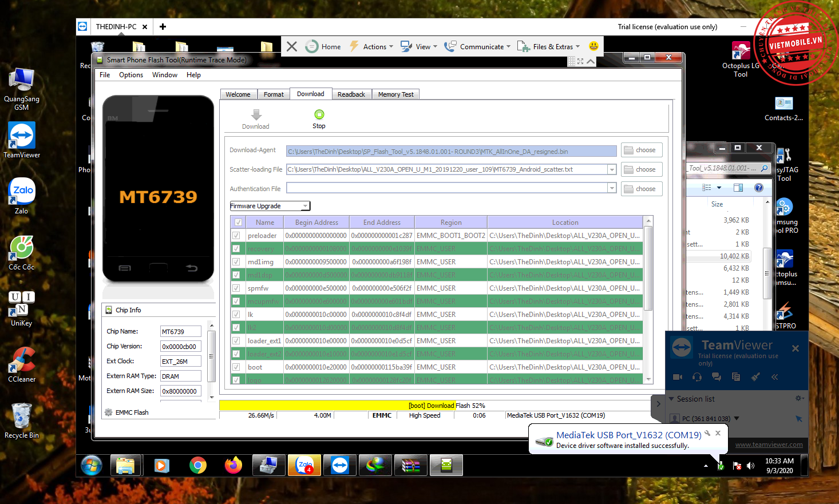Open Firefox from the taskbar

(x=234, y=466)
